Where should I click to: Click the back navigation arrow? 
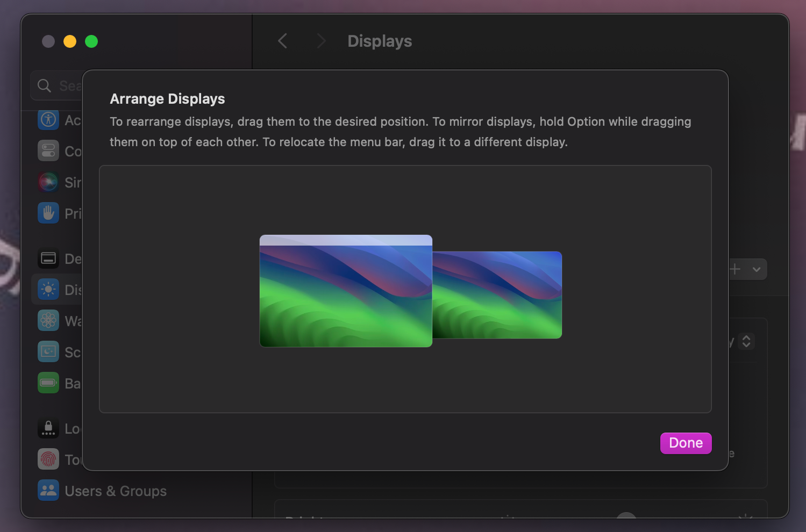282,41
